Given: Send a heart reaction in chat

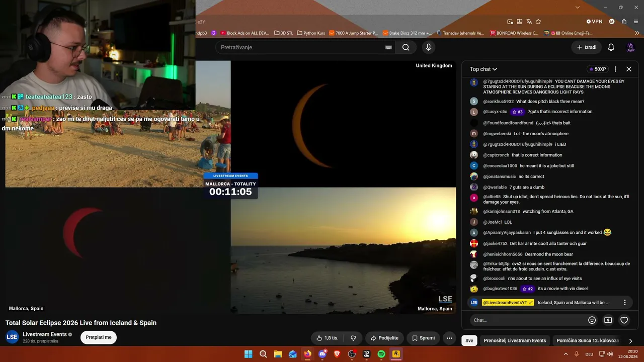Looking at the screenshot, I should 624,320.
